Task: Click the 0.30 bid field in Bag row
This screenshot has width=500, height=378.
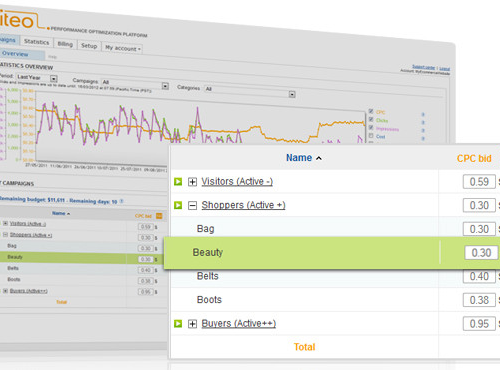Action: point(479,229)
